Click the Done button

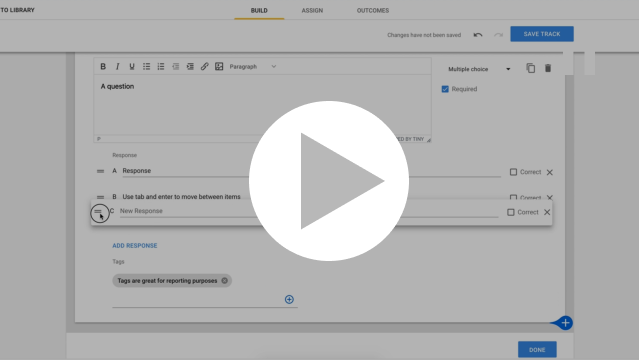pyautogui.click(x=537, y=349)
